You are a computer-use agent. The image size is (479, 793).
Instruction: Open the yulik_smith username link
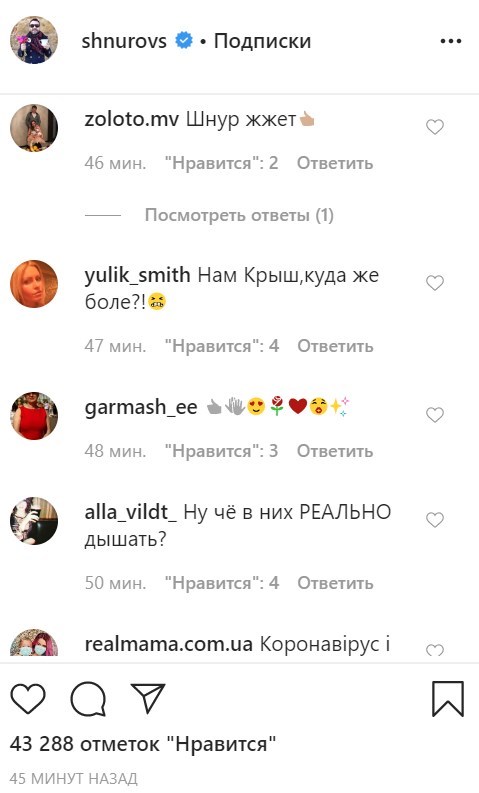tap(138, 276)
